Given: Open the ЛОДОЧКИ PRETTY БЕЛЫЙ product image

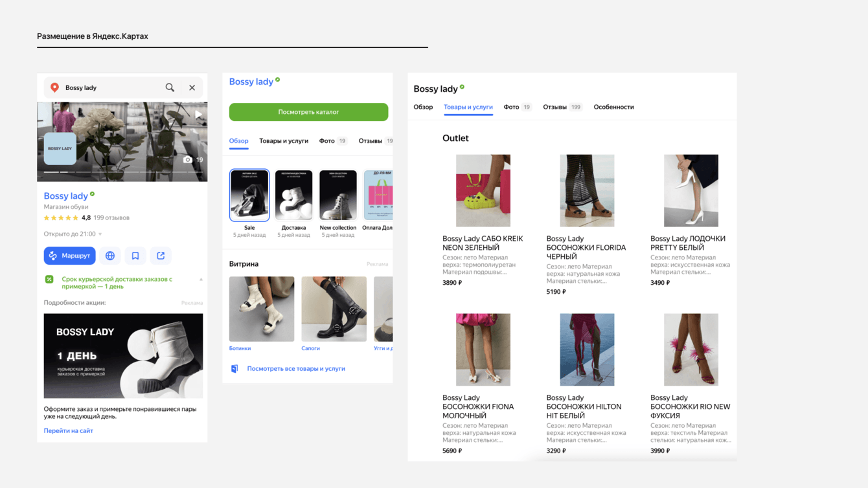Looking at the screenshot, I should click(691, 190).
